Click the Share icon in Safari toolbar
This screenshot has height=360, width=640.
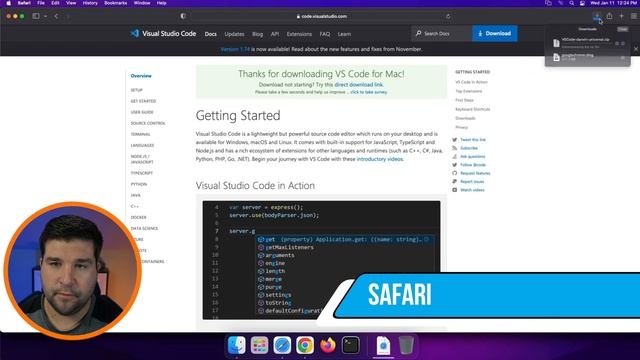[609, 16]
